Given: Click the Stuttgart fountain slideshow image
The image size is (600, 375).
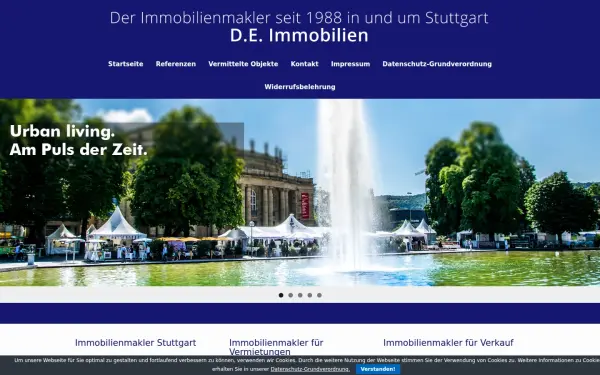Looking at the screenshot, I should click(300, 192).
